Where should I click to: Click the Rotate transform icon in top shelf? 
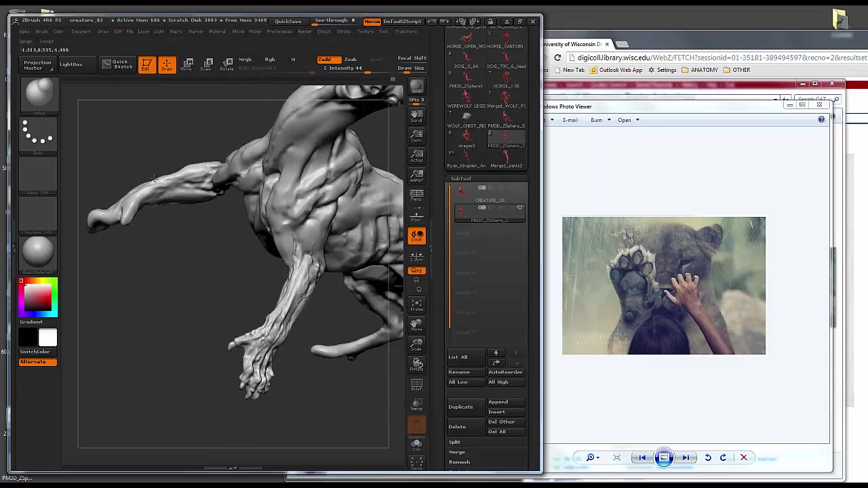(228, 64)
